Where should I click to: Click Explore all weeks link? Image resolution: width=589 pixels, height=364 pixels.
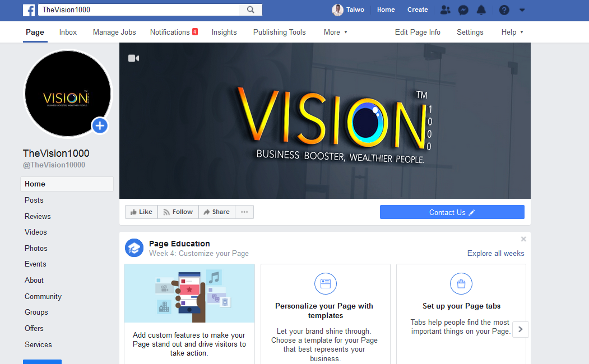point(495,253)
